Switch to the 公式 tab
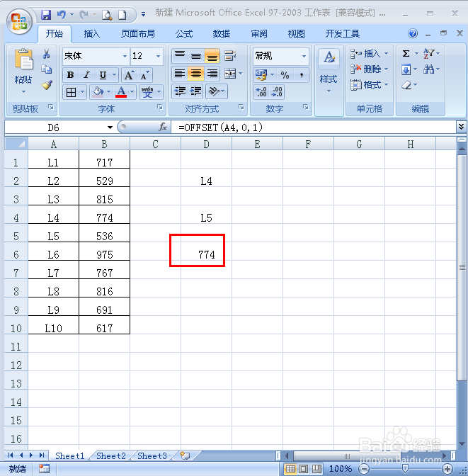Viewport: 468px width, 476px height. click(183, 34)
